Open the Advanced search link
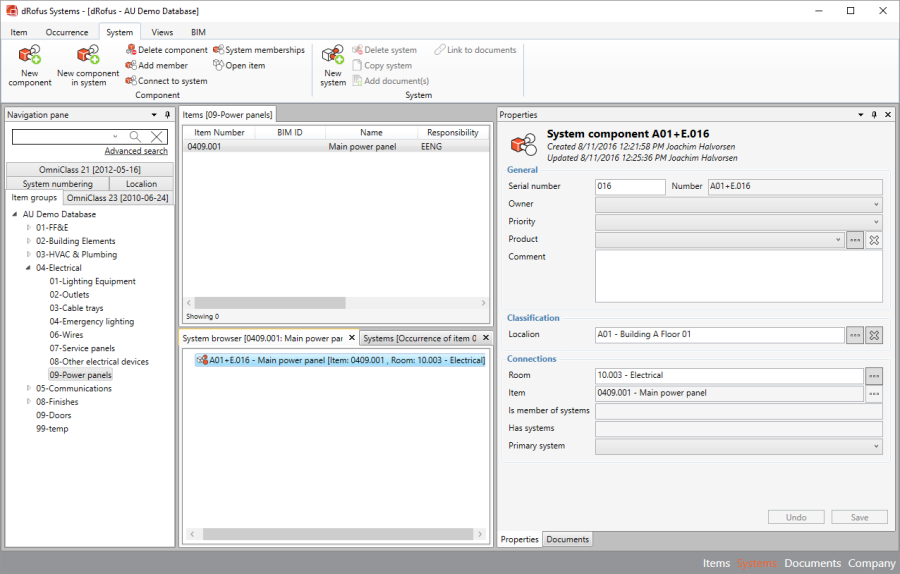This screenshot has height=574, width=900. 136,151
